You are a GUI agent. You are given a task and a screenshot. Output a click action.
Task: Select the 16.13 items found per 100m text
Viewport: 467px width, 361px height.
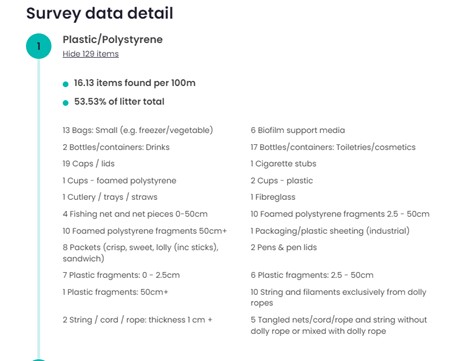[x=135, y=83]
